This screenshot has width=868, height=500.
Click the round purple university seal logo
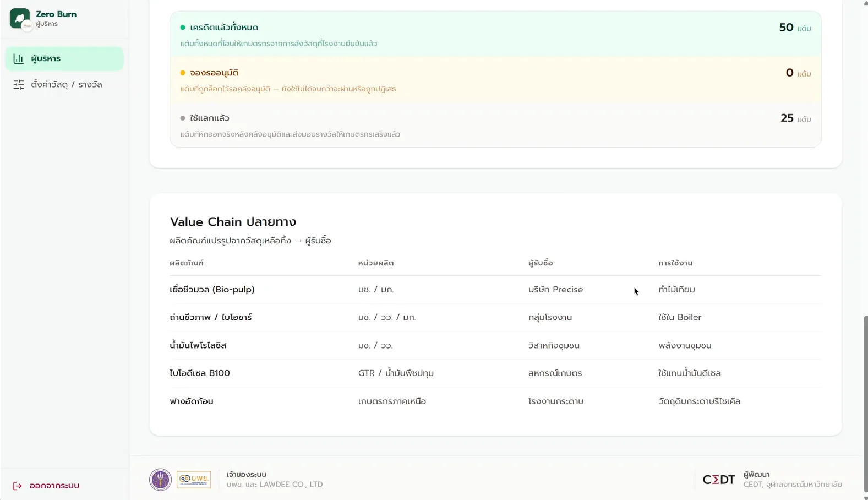click(x=160, y=480)
